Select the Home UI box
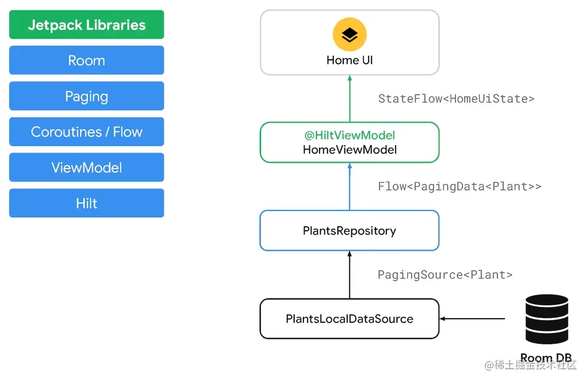Image resolution: width=588 pixels, height=382 pixels. pyautogui.click(x=350, y=43)
